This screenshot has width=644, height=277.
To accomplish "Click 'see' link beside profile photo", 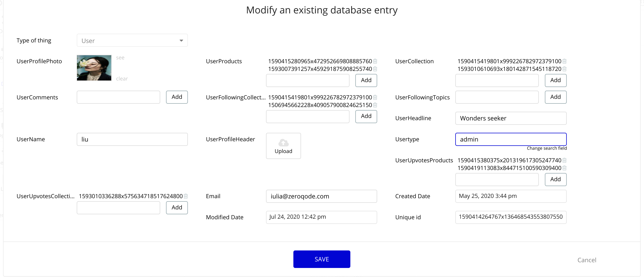I will (x=120, y=58).
